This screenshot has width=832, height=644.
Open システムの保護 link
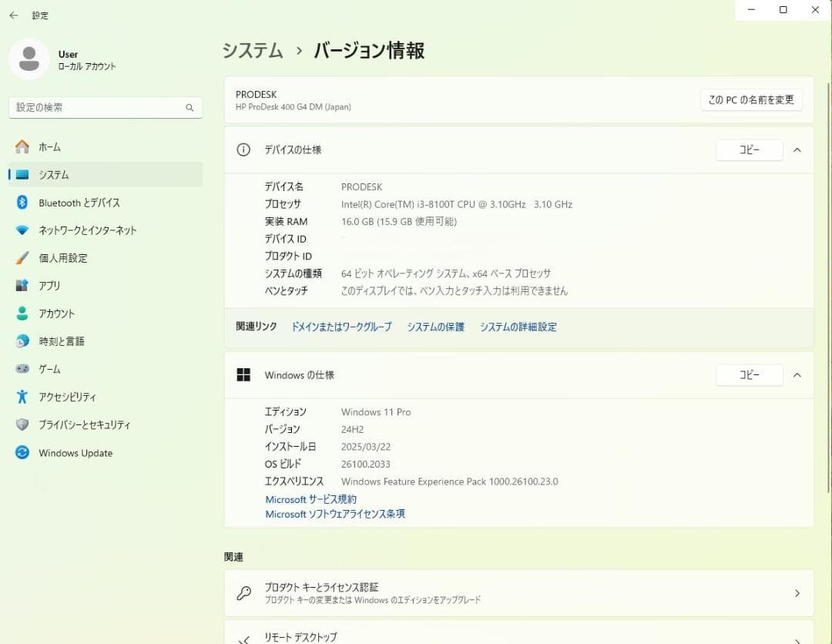coord(435,327)
